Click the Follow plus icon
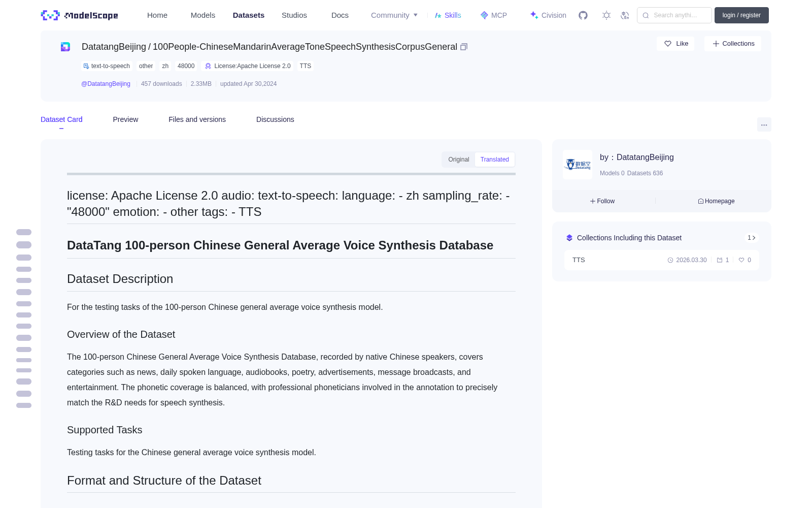This screenshot has height=508, width=812. click(x=593, y=201)
